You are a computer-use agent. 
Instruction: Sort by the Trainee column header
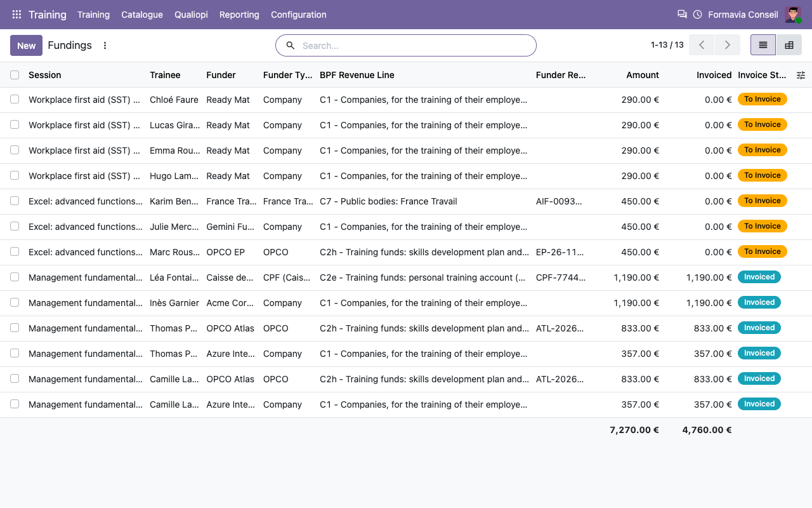click(x=165, y=75)
